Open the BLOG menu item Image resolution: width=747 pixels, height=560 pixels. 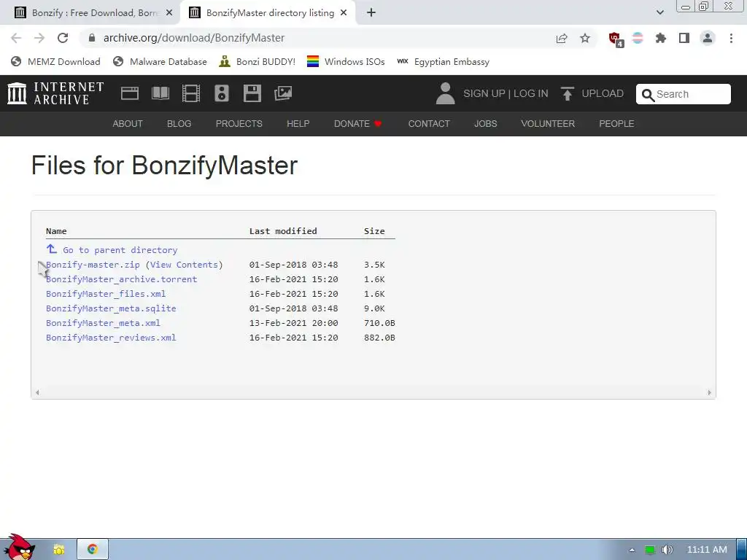pyautogui.click(x=179, y=124)
